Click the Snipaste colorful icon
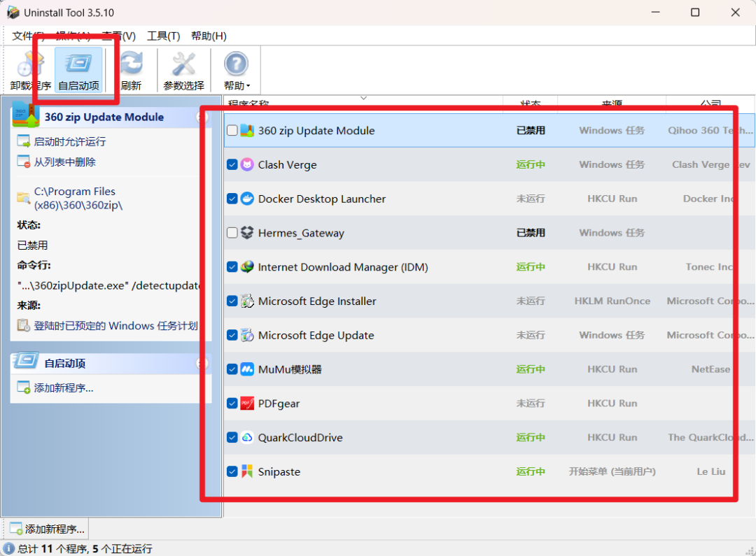Viewport: 756px width, 556px height. coord(247,471)
